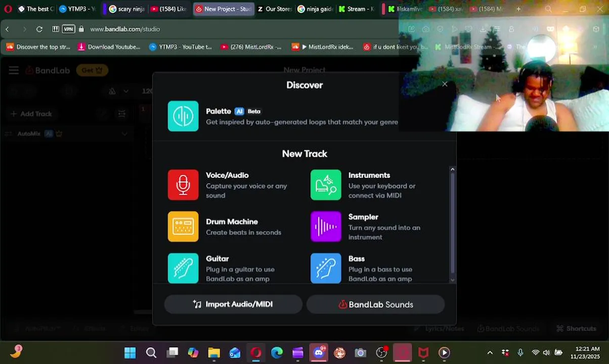Go back with the browser back arrow
Screen dimensions: 609x364
7,29
